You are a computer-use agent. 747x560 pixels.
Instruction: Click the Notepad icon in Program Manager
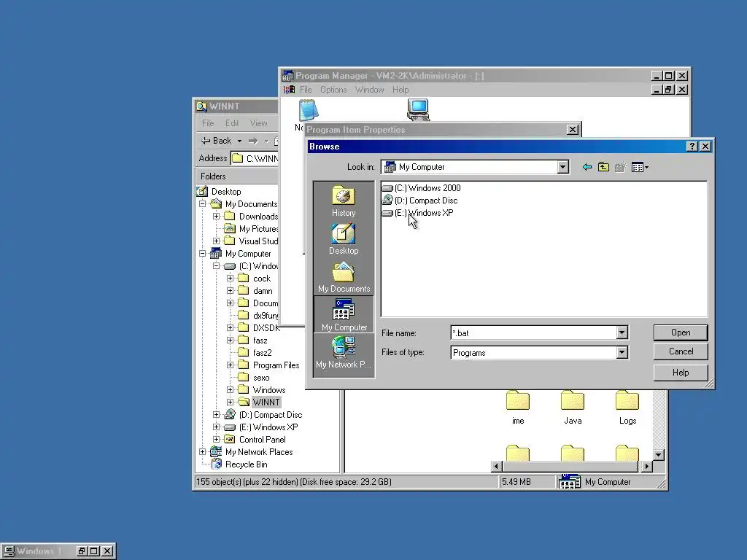(x=309, y=109)
